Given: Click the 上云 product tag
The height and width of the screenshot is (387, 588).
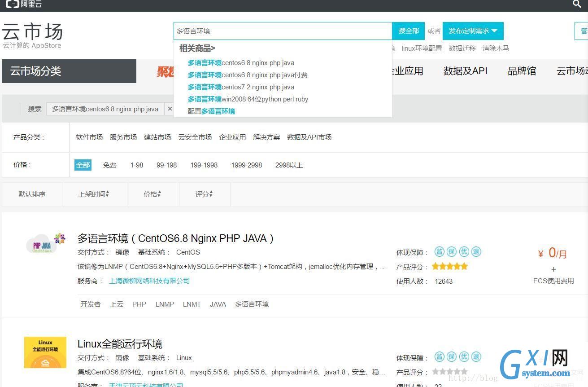Looking at the screenshot, I should point(117,304).
